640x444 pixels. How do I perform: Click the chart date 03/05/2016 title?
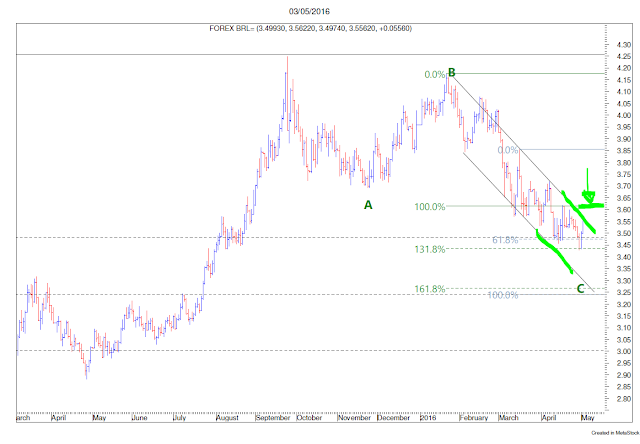pyautogui.click(x=309, y=11)
